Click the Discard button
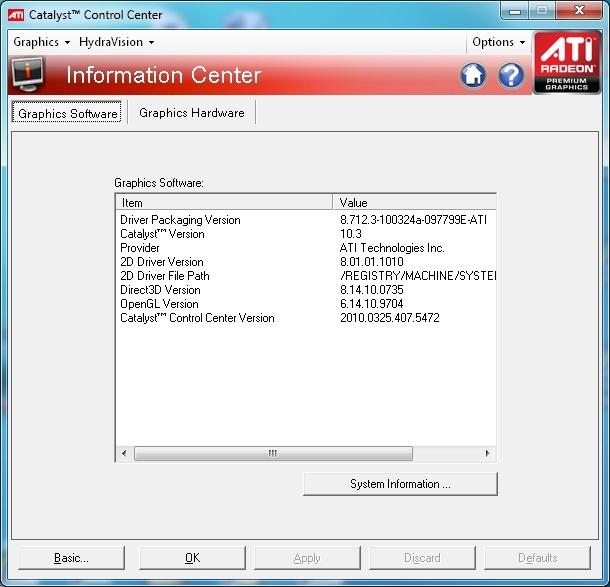The height and width of the screenshot is (587, 610). 422,558
